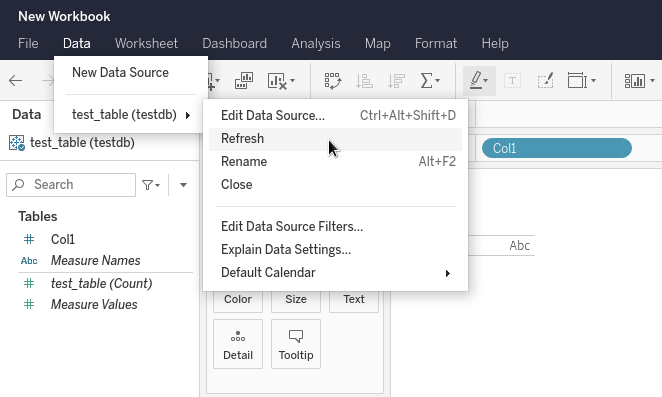This screenshot has height=397, width=662.
Task: Click the Totals sigma icon
Action: coord(426,80)
